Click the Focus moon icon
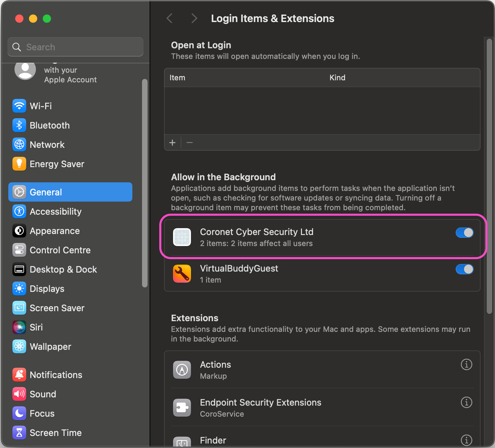The height and width of the screenshot is (448, 495). pos(19,413)
